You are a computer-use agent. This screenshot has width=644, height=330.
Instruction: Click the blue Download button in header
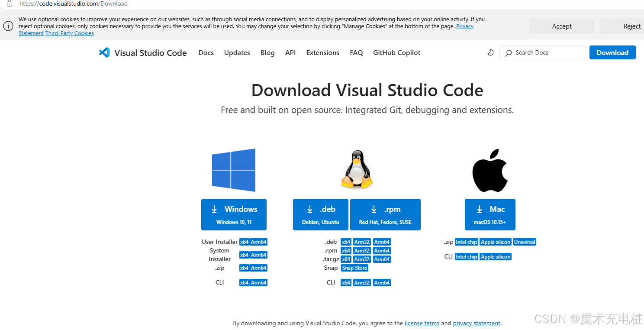612,52
